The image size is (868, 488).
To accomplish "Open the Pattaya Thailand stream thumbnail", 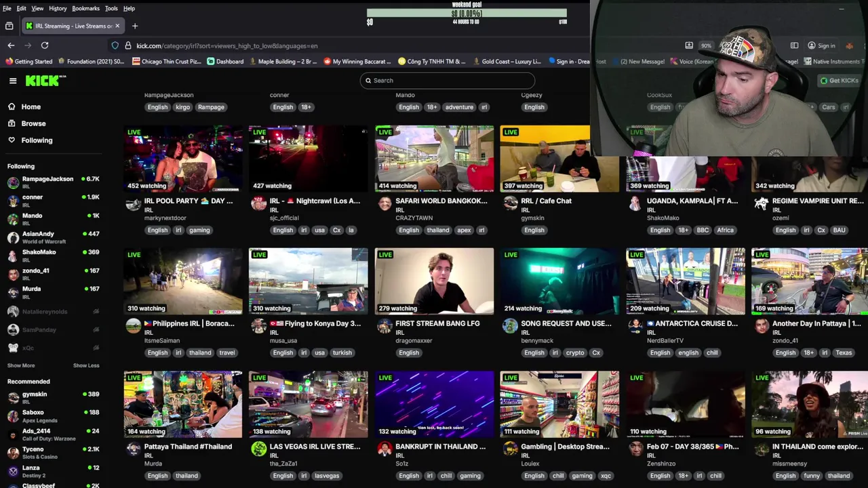I will coord(183,404).
